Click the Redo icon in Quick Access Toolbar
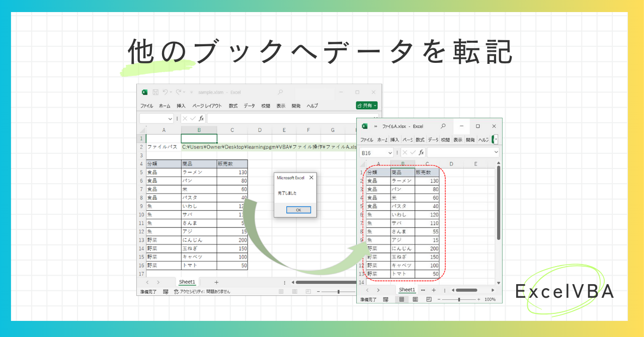 tap(179, 92)
